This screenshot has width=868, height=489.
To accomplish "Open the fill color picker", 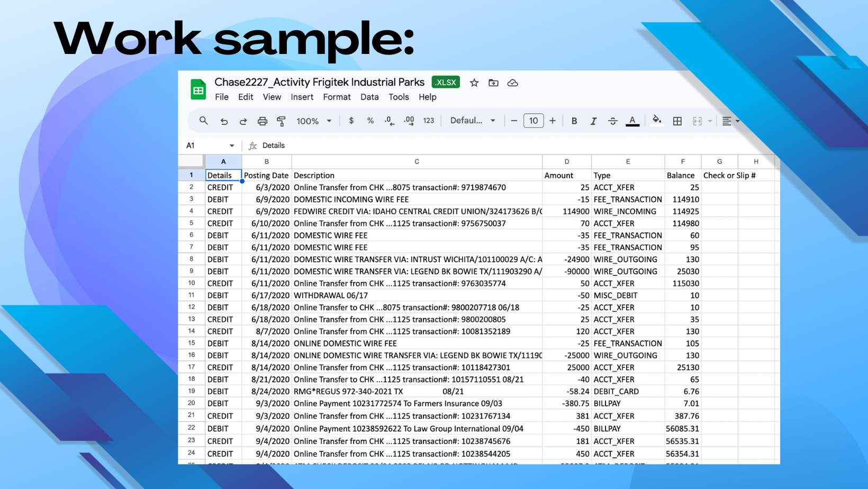I will pos(657,121).
